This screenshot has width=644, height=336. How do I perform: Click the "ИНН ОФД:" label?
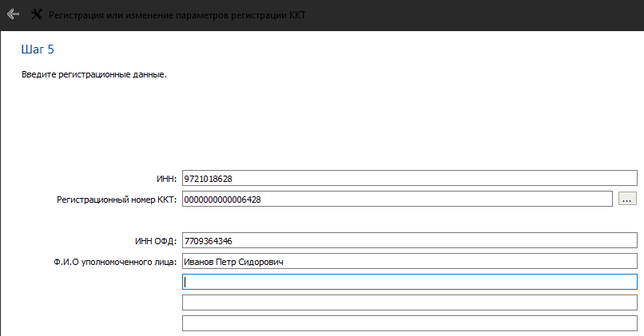click(x=156, y=241)
